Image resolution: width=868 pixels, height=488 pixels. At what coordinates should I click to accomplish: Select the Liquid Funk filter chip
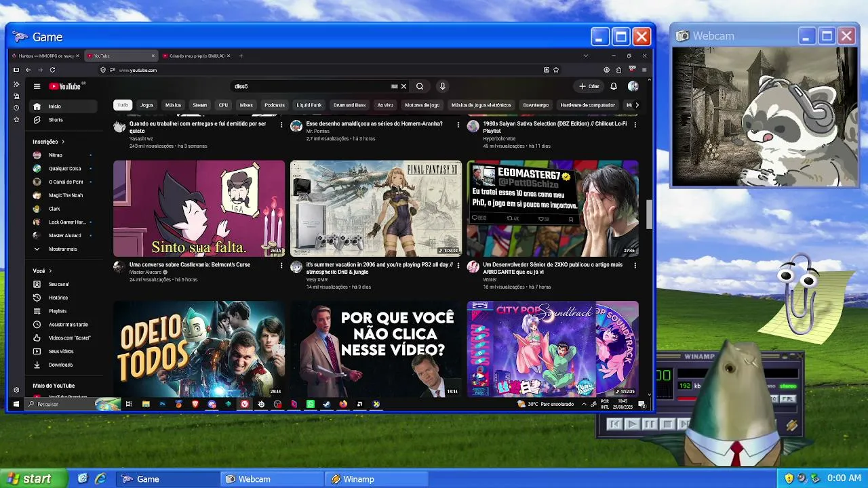pos(309,105)
